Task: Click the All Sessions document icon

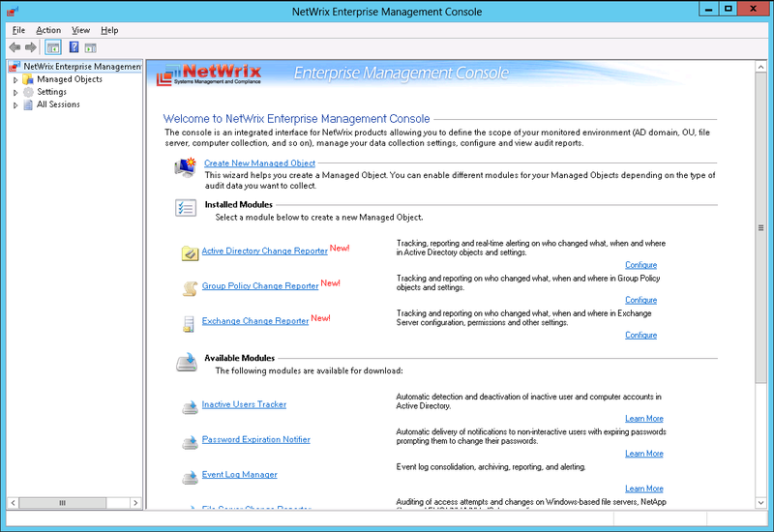Action: pyautogui.click(x=28, y=104)
